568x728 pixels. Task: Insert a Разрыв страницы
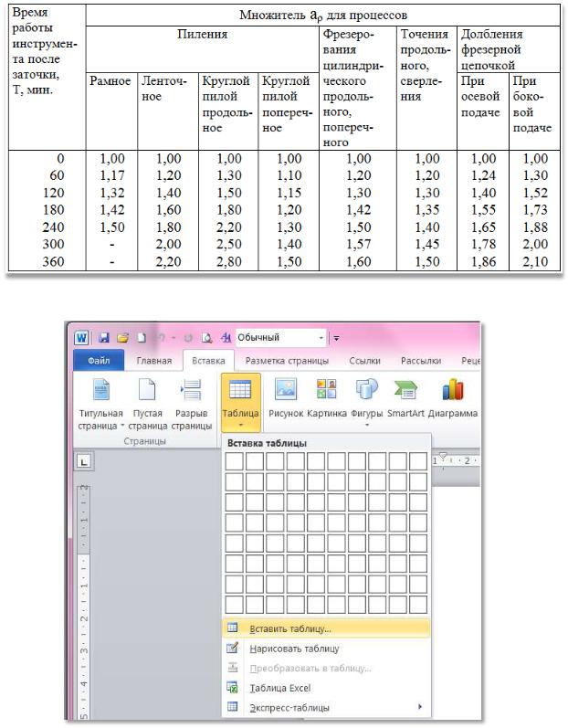(x=191, y=404)
